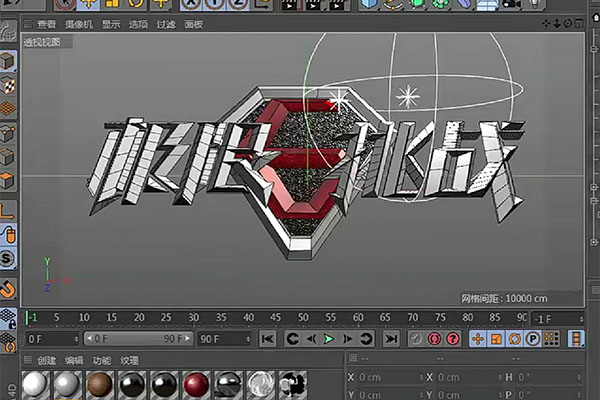Switch to Polygons mode

(8, 181)
